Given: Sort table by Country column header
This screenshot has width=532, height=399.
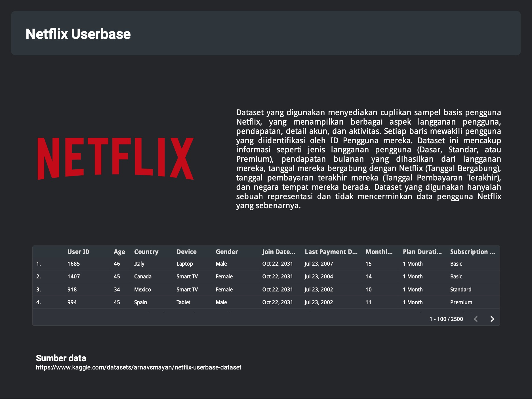Looking at the screenshot, I should click(146, 252).
